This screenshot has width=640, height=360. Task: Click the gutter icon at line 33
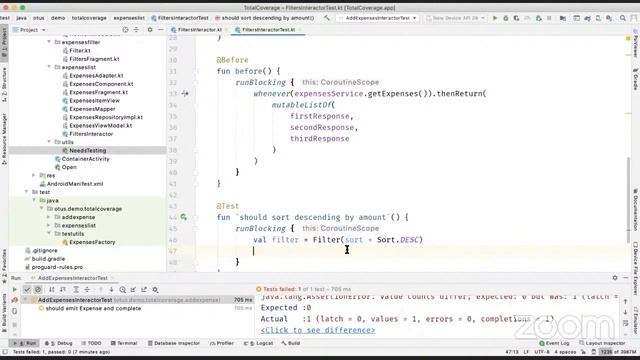point(185,93)
